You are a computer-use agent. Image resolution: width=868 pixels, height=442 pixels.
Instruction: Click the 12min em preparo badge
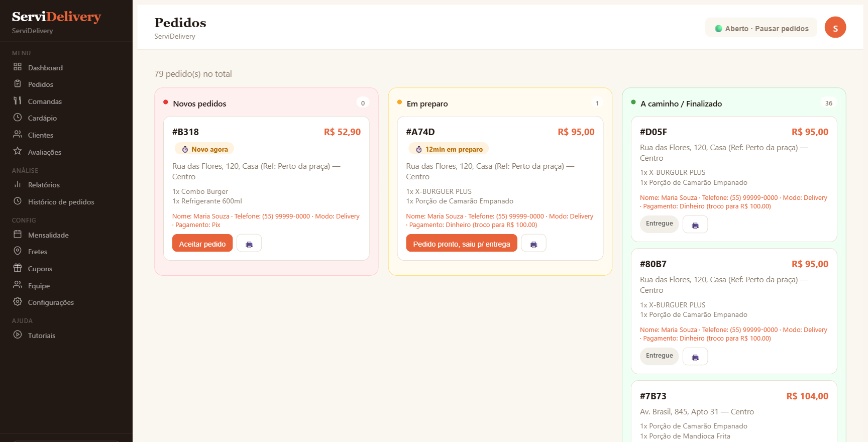pyautogui.click(x=449, y=149)
